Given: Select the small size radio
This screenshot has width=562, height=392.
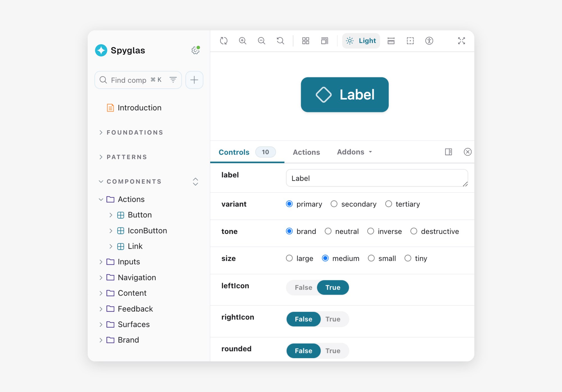Looking at the screenshot, I should pos(371,258).
